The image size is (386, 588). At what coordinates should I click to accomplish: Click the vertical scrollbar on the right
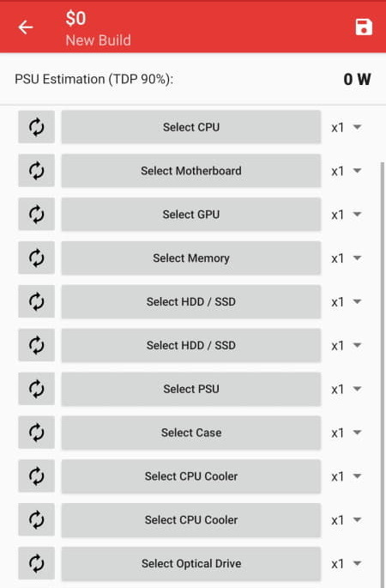383,373
